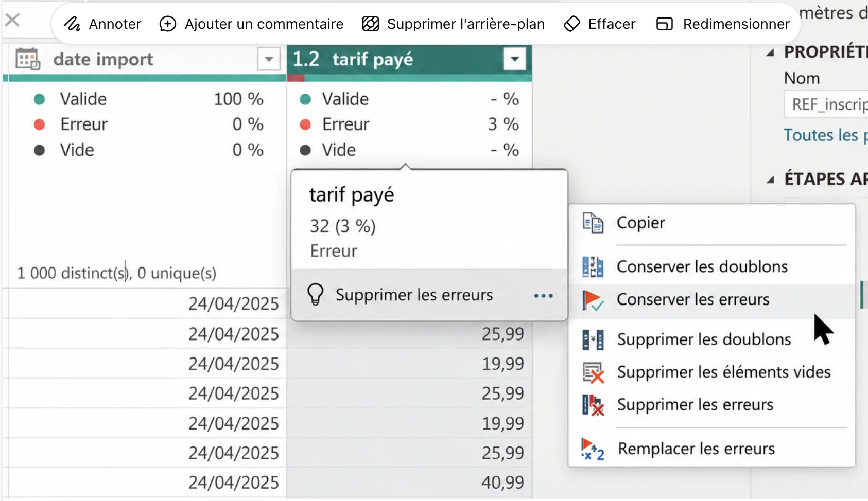This screenshot has height=501, width=868.
Task: Click Supprimer les erreurs suggestion in tooltip
Action: 414,295
